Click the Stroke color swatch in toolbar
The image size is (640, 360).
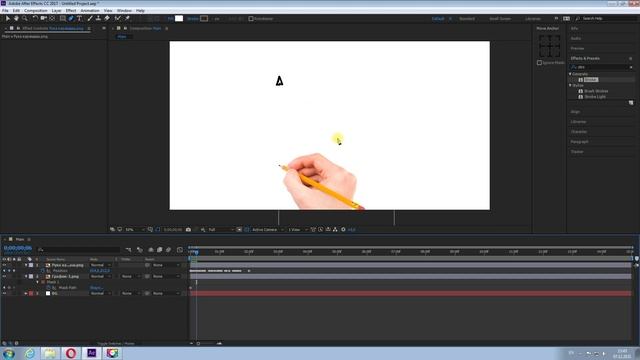tap(204, 18)
